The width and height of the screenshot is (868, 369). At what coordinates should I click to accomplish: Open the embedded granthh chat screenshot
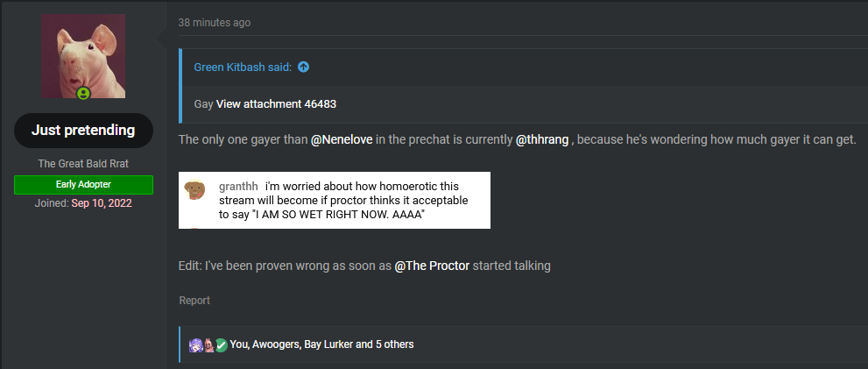(x=335, y=200)
